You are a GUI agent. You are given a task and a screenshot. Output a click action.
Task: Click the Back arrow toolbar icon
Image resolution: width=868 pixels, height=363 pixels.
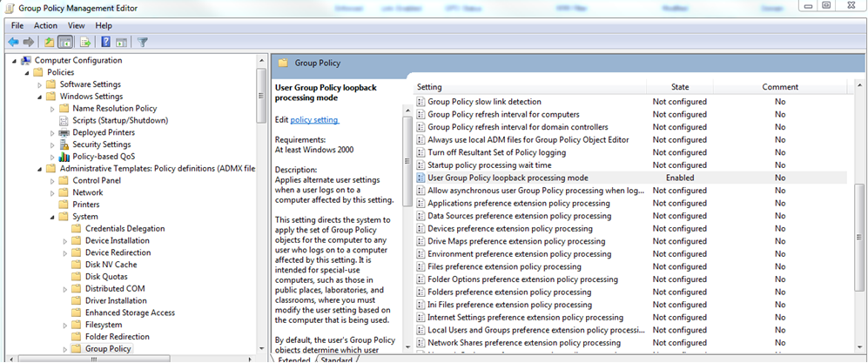pos(13,42)
